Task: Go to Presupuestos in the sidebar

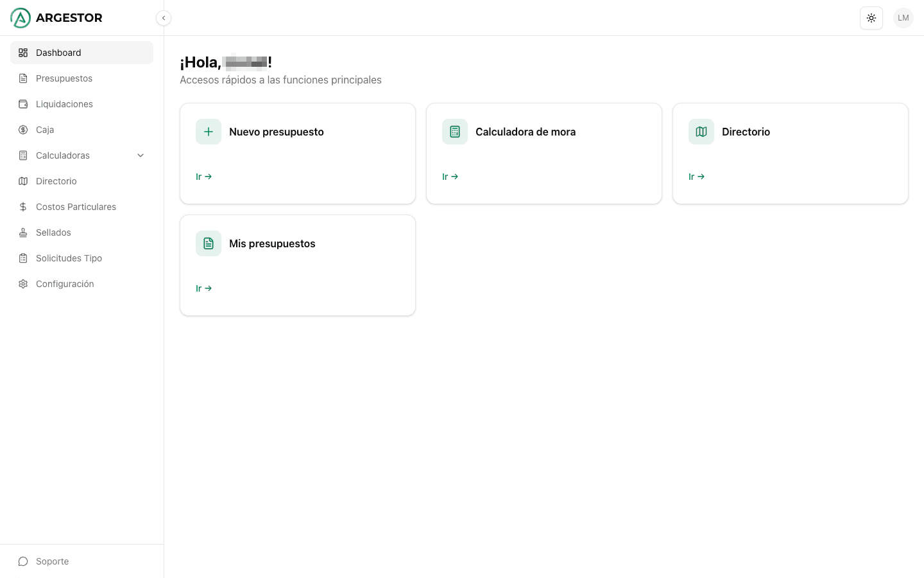Action: click(64, 78)
